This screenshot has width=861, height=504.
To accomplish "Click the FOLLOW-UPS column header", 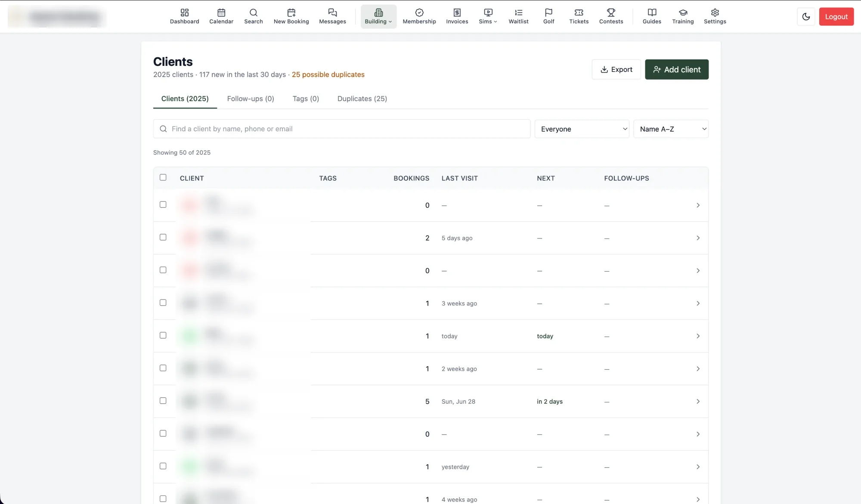I will [626, 178].
